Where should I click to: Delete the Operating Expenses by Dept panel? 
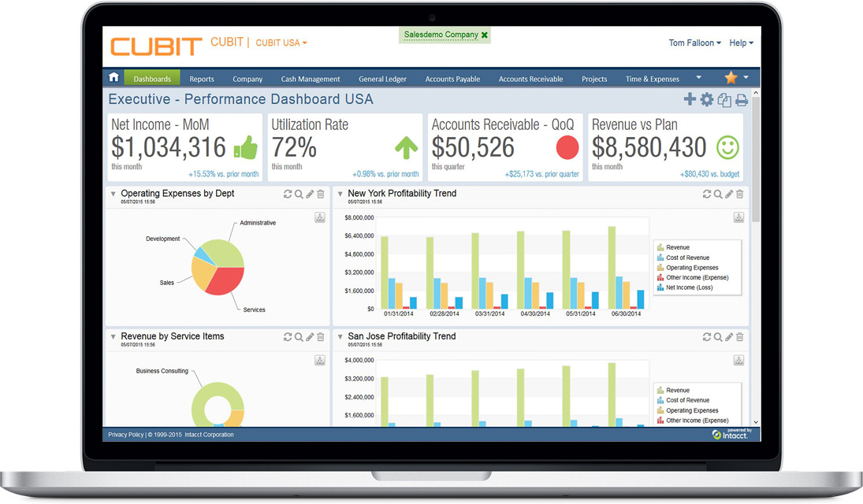pyautogui.click(x=321, y=194)
